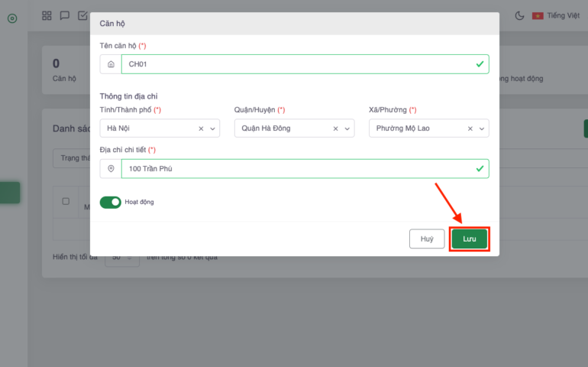The width and height of the screenshot is (588, 367).
Task: Clear the Quận Hà Đông district selection
Action: [335, 128]
